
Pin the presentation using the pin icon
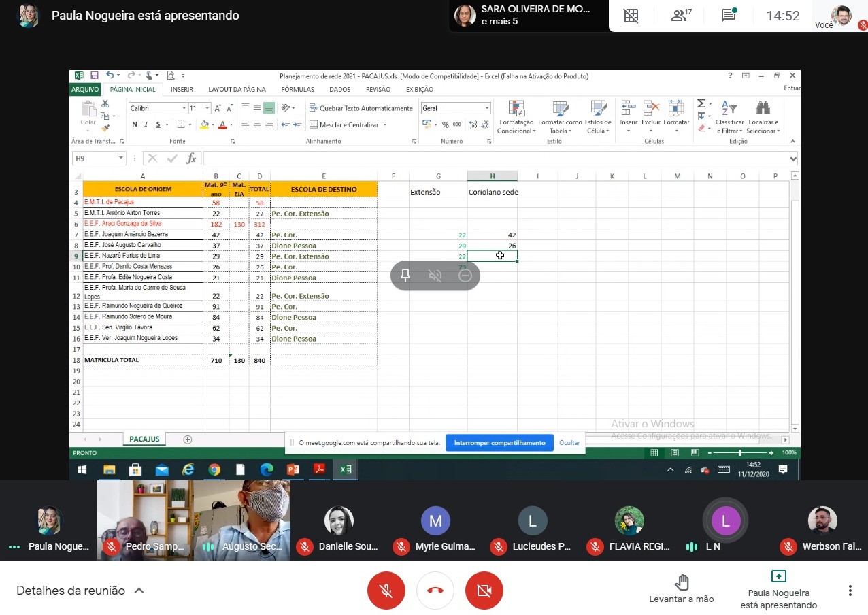[405, 276]
